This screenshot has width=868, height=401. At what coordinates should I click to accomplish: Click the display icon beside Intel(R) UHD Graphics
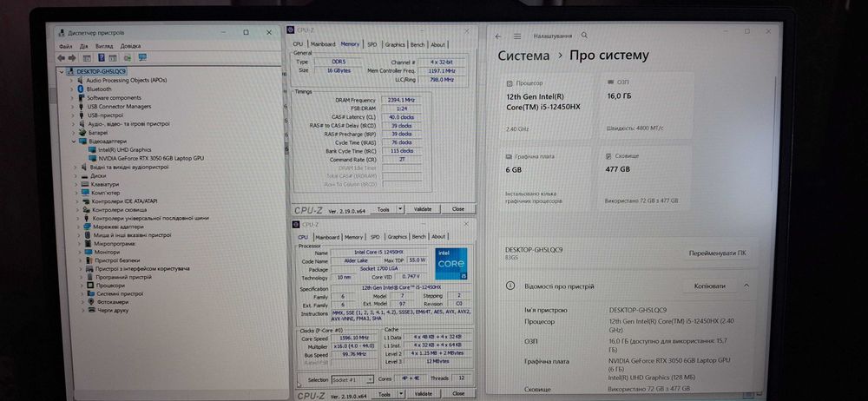[92, 149]
